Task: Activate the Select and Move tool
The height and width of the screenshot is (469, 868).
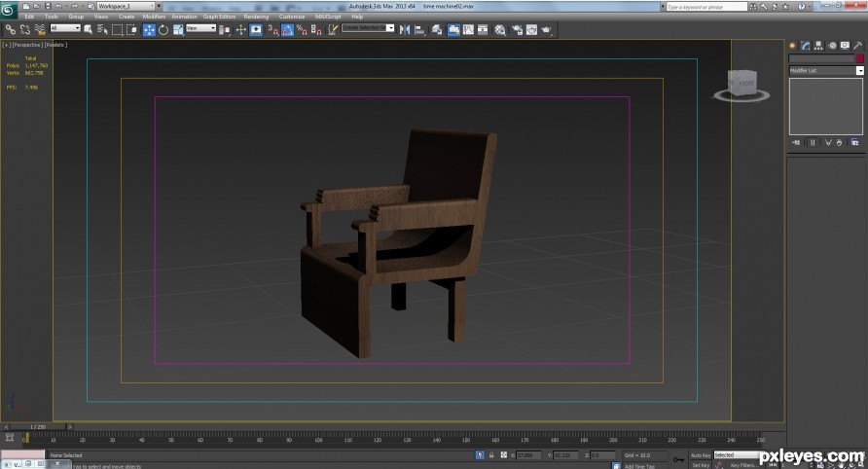Action: click(x=149, y=30)
